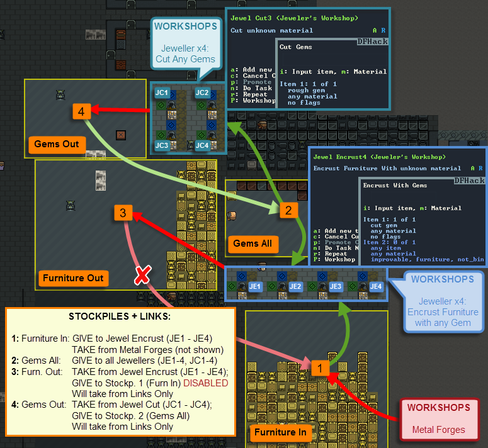This screenshot has height=448, width=488.
Task: Select 'Cut unknown material' job in Jewel Cut3
Action: click(271, 30)
